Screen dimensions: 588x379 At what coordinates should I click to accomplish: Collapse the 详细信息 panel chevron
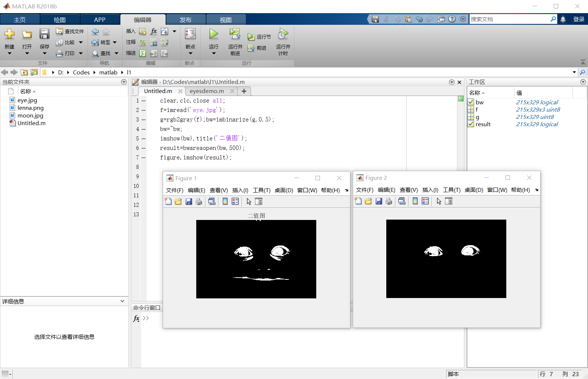[x=123, y=301]
